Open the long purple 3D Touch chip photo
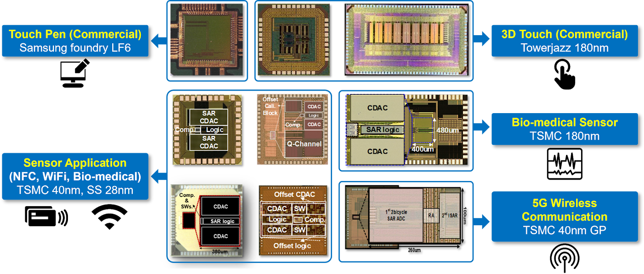Viewport: 644px width, 274px height. 407,40
